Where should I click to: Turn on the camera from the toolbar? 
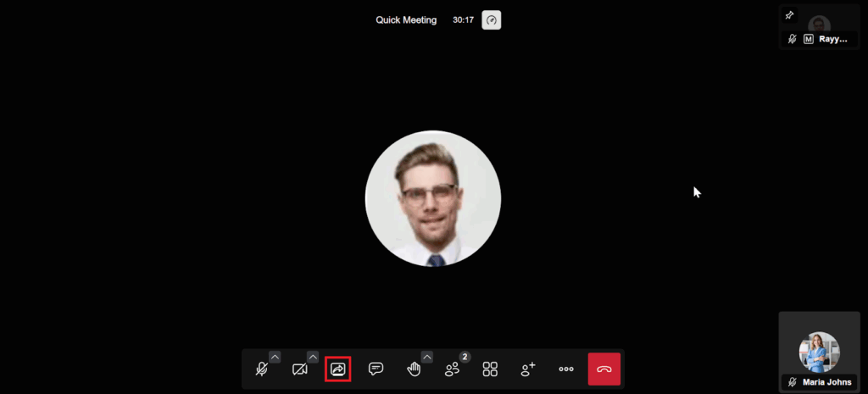(x=299, y=369)
